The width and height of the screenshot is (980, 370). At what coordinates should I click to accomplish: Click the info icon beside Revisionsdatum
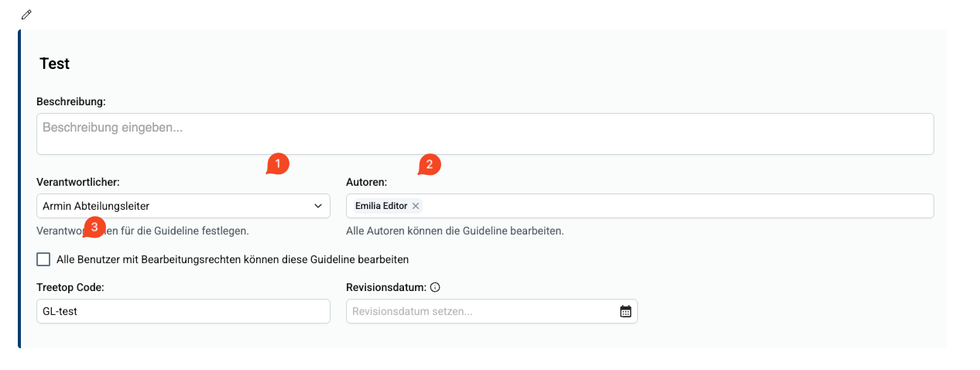[x=435, y=287]
